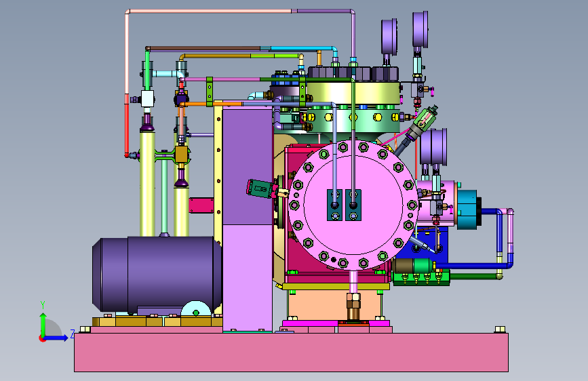Pick the brown horizontal pipe near the top

(204, 48)
